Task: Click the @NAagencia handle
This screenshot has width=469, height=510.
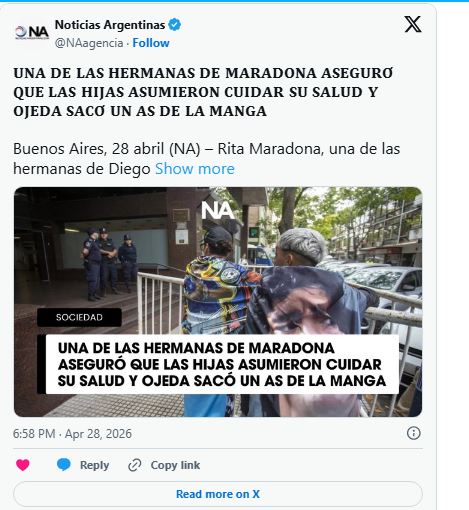Action: coord(89,43)
